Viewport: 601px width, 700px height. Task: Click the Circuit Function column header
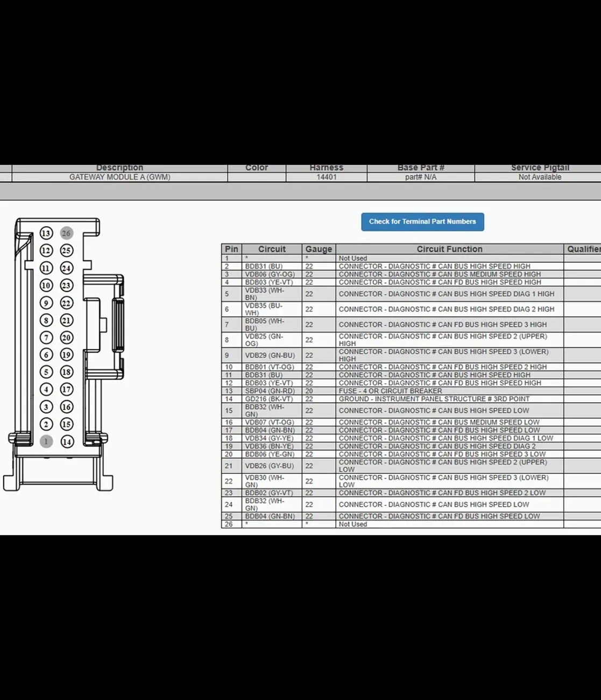[449, 249]
